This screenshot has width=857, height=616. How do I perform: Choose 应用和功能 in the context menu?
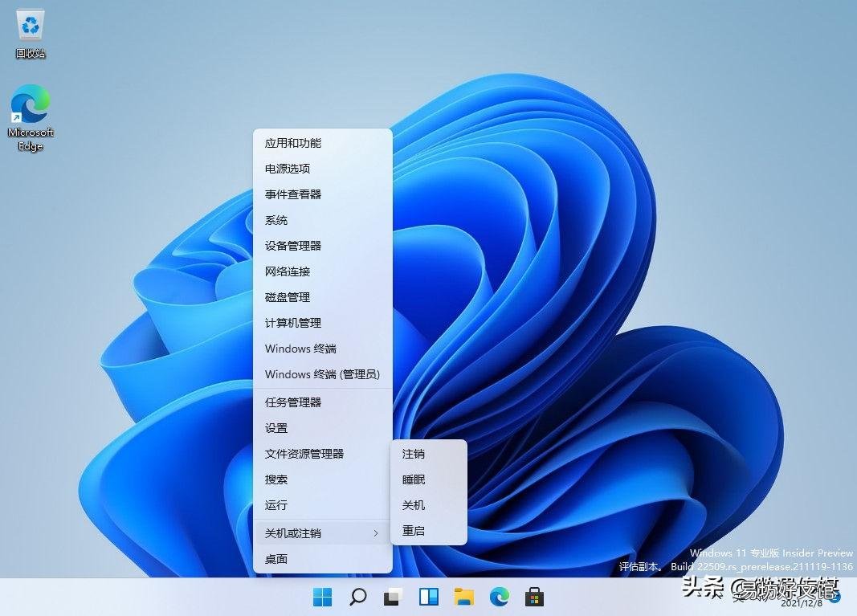[323, 143]
